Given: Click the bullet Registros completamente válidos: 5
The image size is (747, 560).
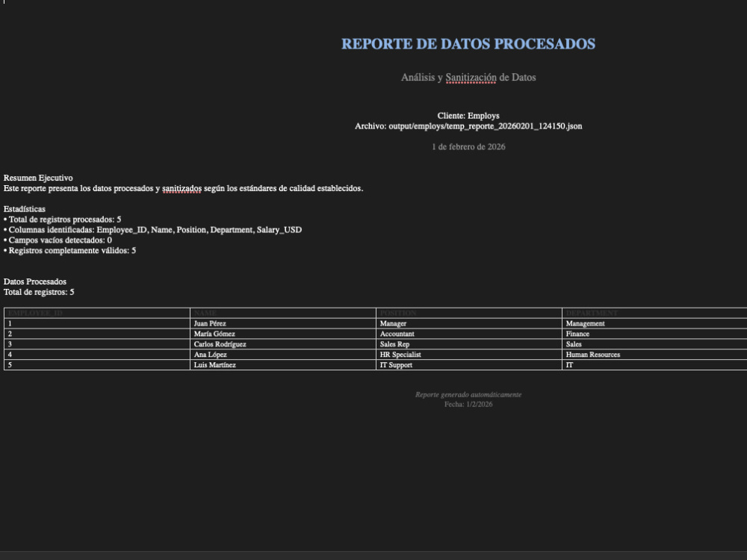Looking at the screenshot, I should (x=69, y=250).
